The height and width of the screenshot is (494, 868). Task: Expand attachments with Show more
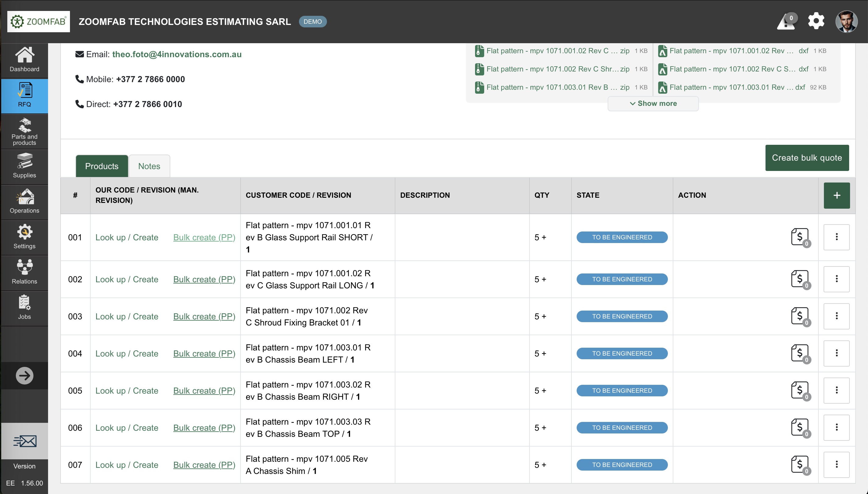click(653, 103)
